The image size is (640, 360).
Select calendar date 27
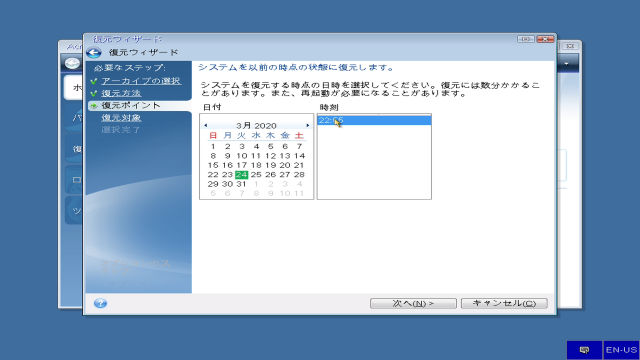(x=285, y=175)
